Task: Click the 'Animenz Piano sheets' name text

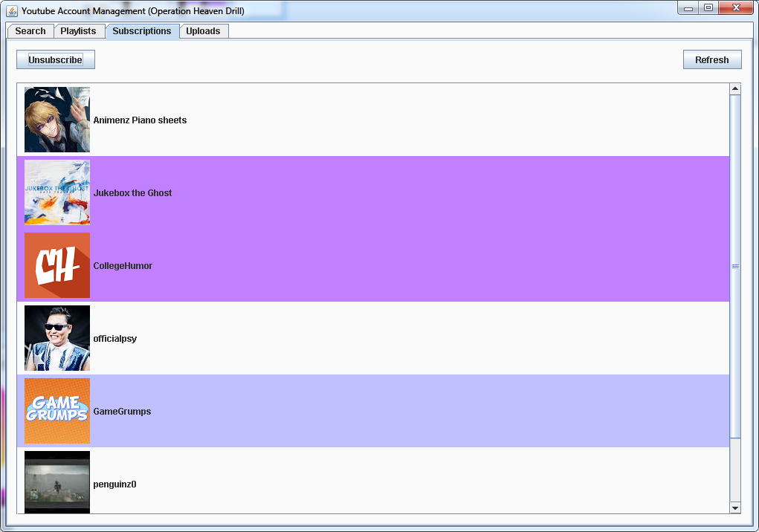Action: point(140,120)
